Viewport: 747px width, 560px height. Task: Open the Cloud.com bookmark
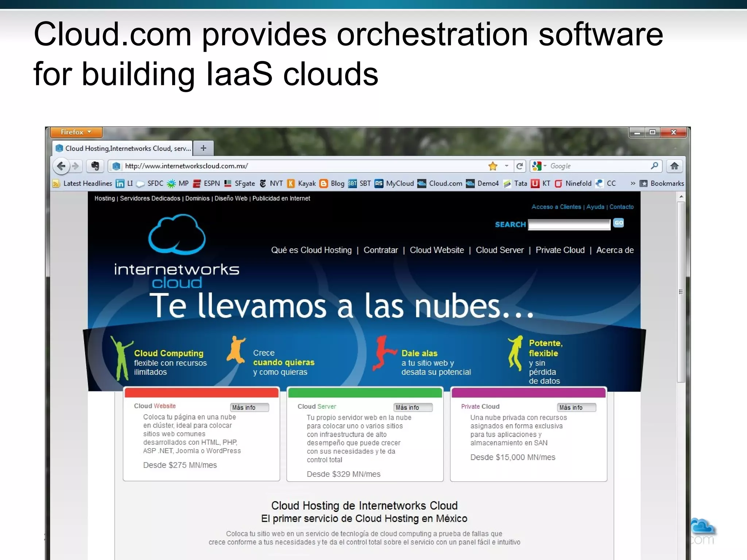(x=440, y=183)
